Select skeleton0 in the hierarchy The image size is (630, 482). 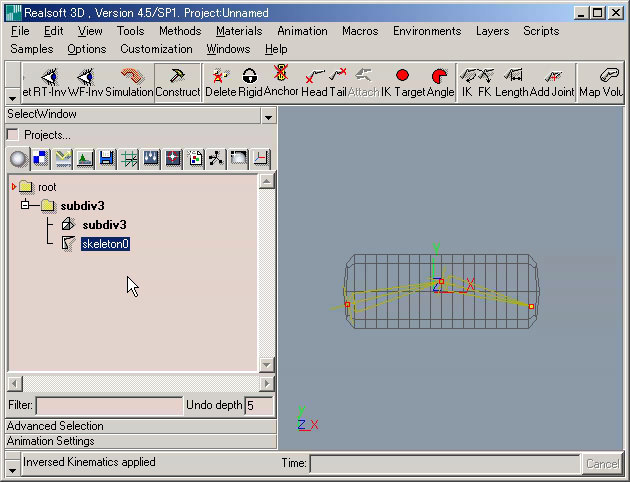click(x=105, y=244)
